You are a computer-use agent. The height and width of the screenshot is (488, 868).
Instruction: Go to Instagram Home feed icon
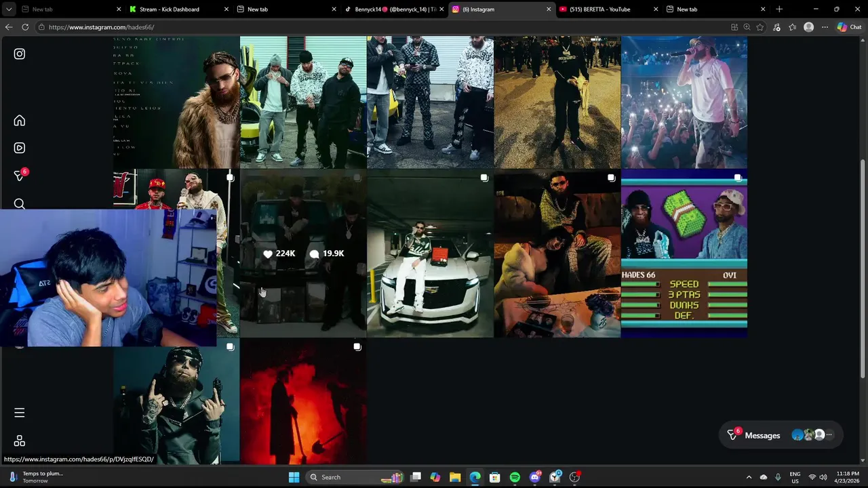[x=20, y=121]
